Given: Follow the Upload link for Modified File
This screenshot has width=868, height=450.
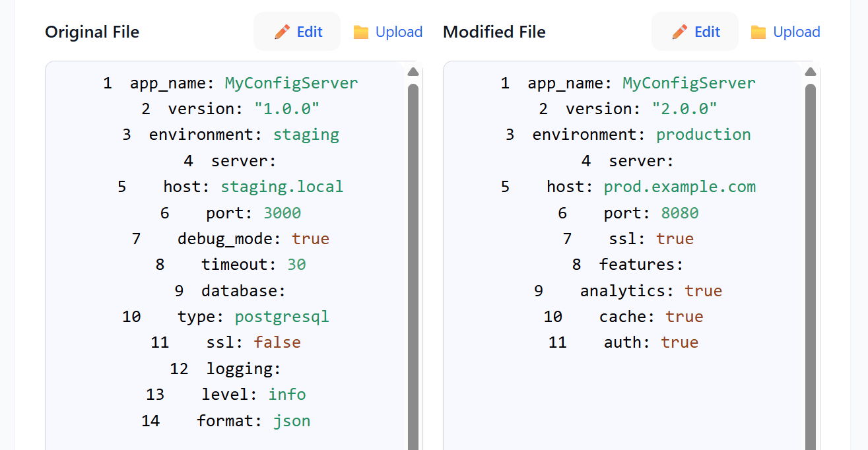Looking at the screenshot, I should pyautogui.click(x=796, y=32).
